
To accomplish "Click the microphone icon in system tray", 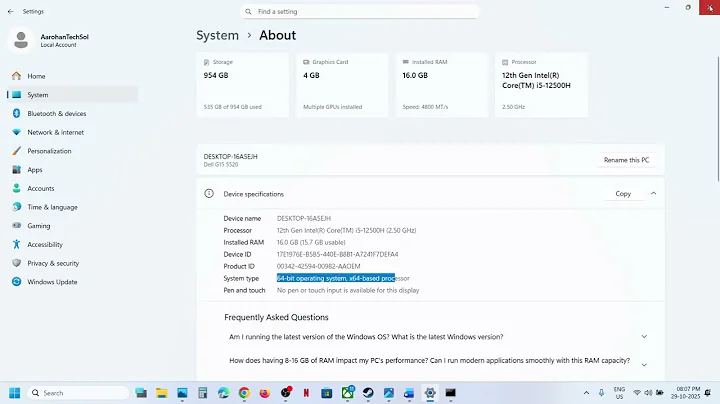I will coord(601,393).
